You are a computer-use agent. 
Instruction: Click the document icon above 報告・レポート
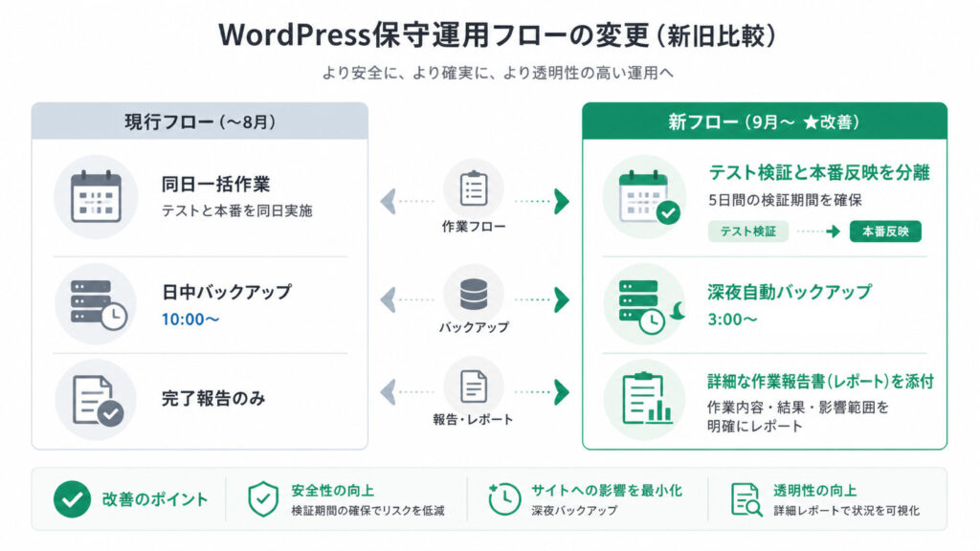(473, 386)
